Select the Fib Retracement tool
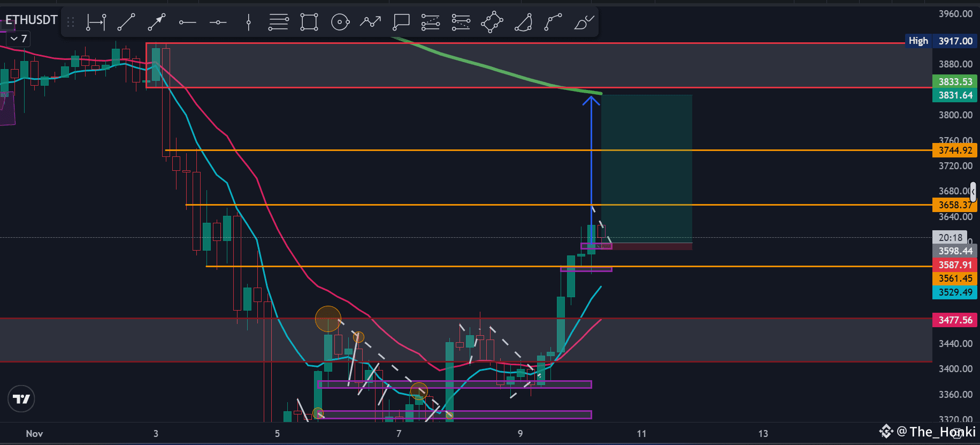This screenshot has width=980, height=445. click(279, 22)
